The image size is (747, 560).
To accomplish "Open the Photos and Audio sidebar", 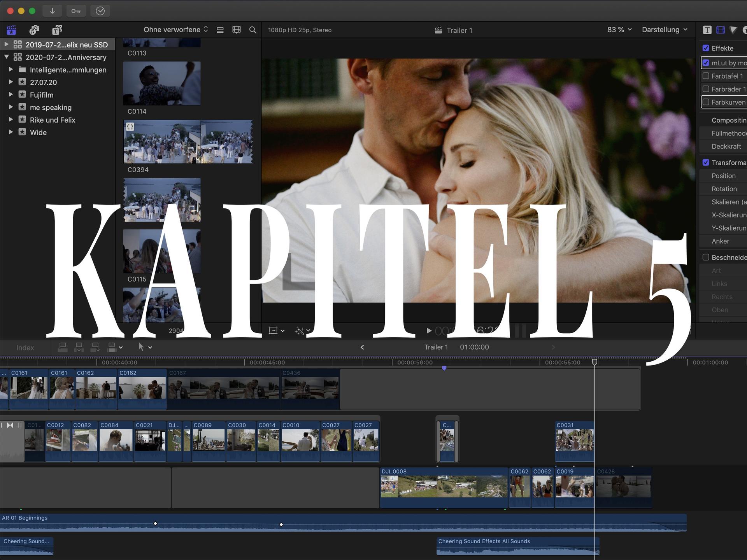I will (34, 30).
